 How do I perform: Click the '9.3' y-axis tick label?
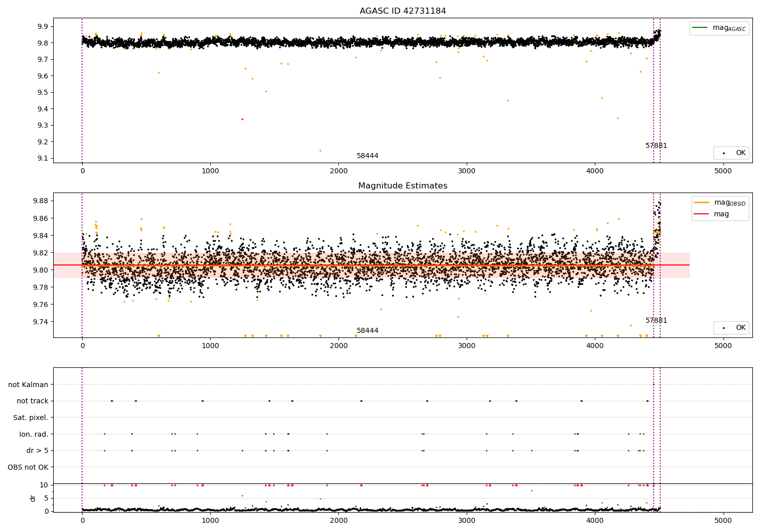pos(43,125)
